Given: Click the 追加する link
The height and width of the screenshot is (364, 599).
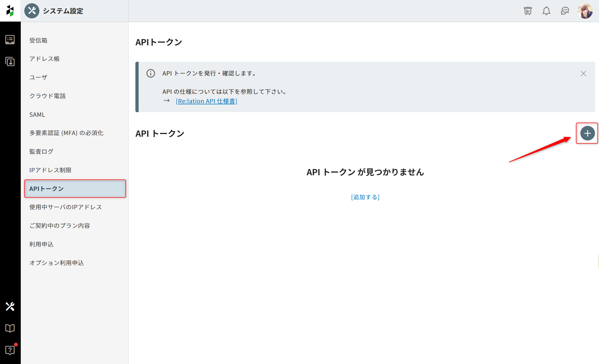Looking at the screenshot, I should tap(365, 197).
